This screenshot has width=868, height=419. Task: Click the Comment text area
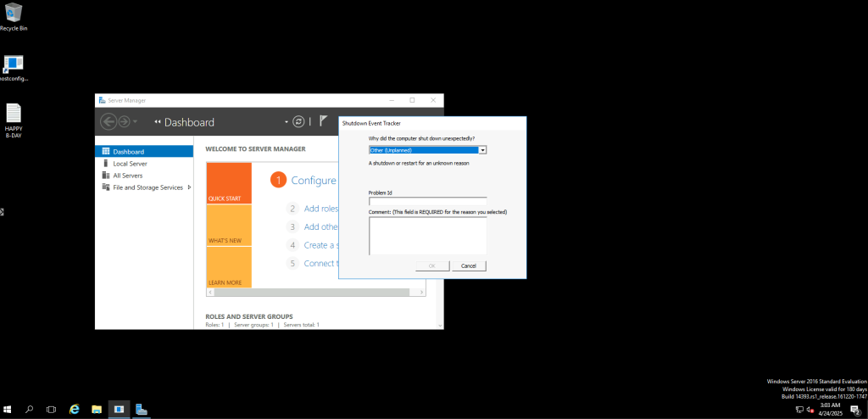[427, 236]
